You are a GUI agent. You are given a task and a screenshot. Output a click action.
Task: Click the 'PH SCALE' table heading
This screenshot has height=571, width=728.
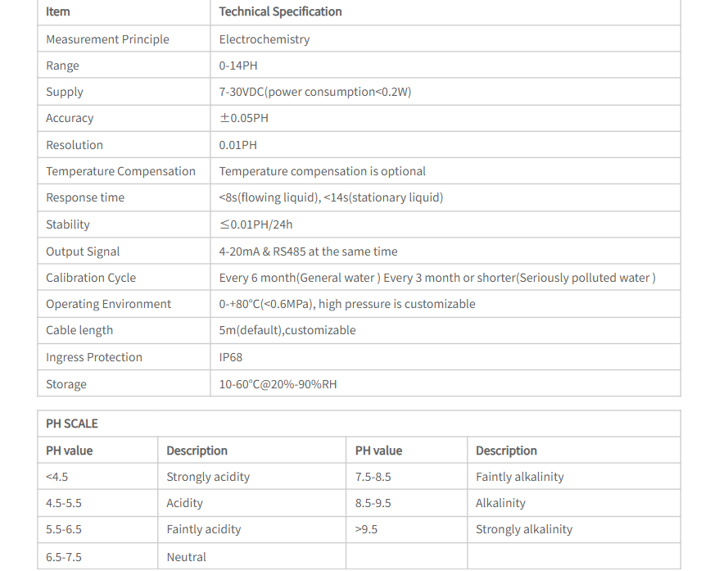(72, 424)
